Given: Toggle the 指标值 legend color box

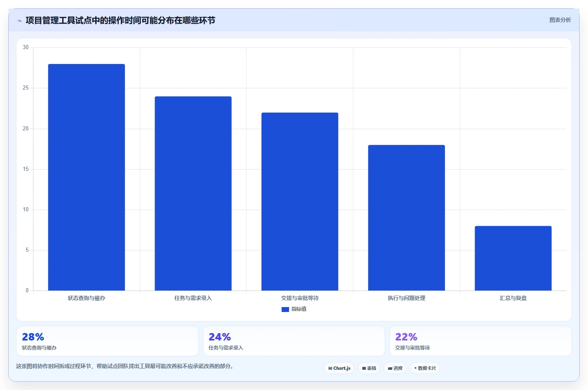Looking at the screenshot, I should [285, 309].
